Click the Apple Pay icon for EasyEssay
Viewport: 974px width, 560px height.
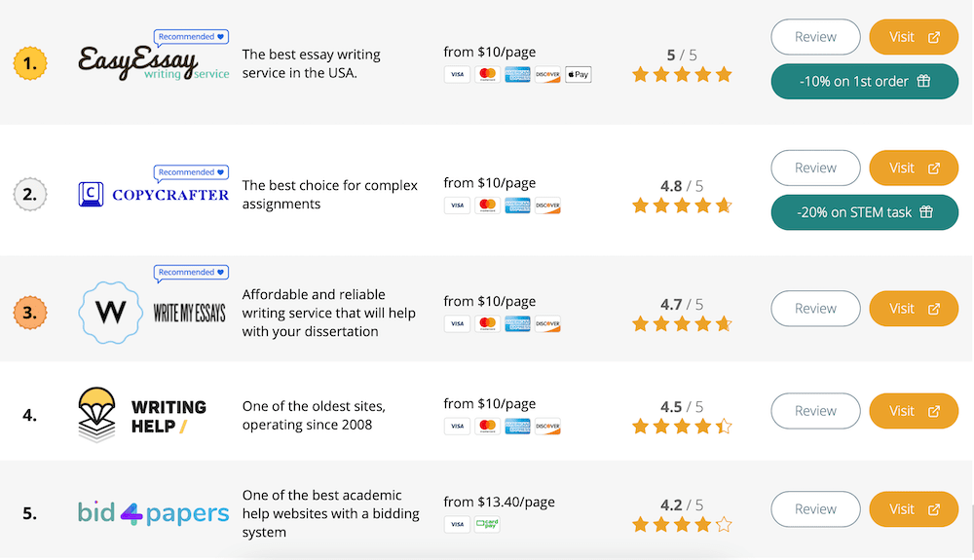(x=578, y=74)
